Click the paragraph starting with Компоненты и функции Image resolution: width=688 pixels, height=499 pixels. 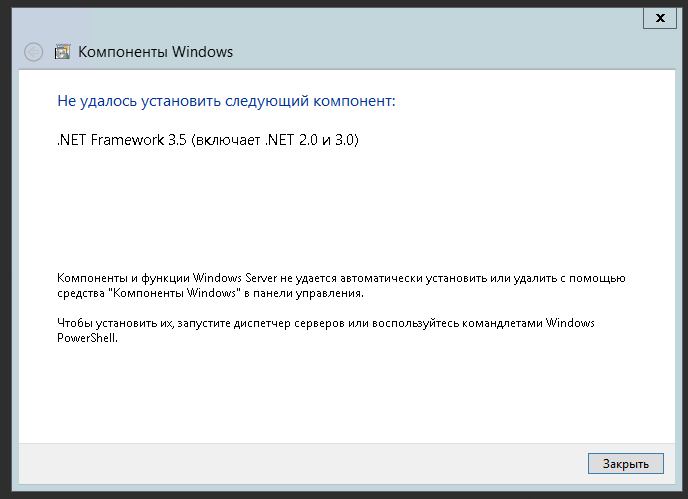tap(340, 284)
